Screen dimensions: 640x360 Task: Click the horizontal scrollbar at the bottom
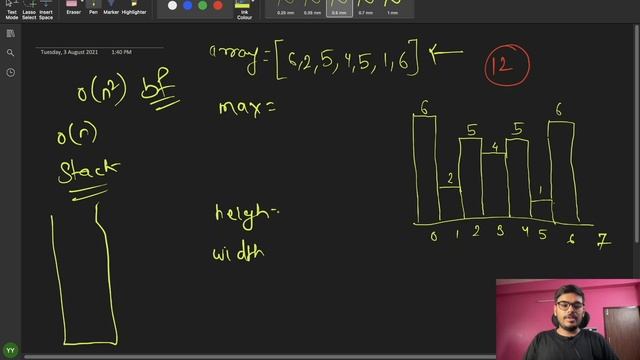click(260, 357)
